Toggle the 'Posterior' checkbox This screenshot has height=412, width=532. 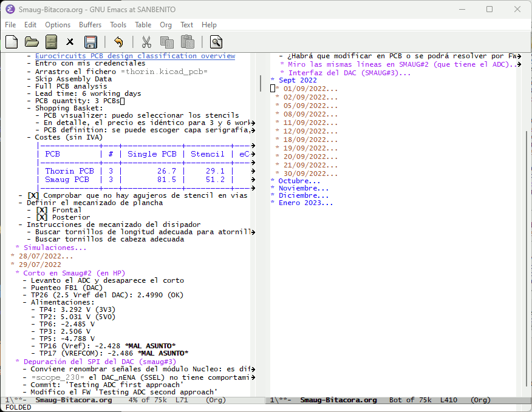[x=41, y=217]
